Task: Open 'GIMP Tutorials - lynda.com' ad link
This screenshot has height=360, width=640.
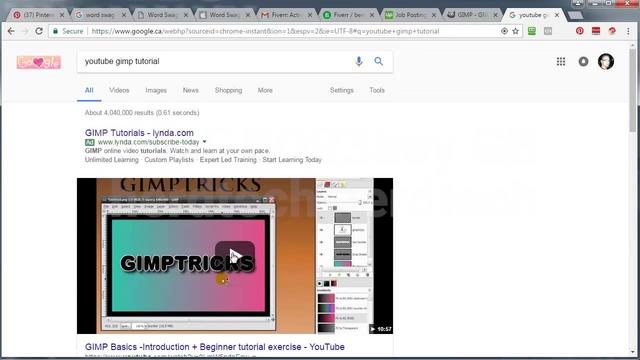Action: point(139,133)
